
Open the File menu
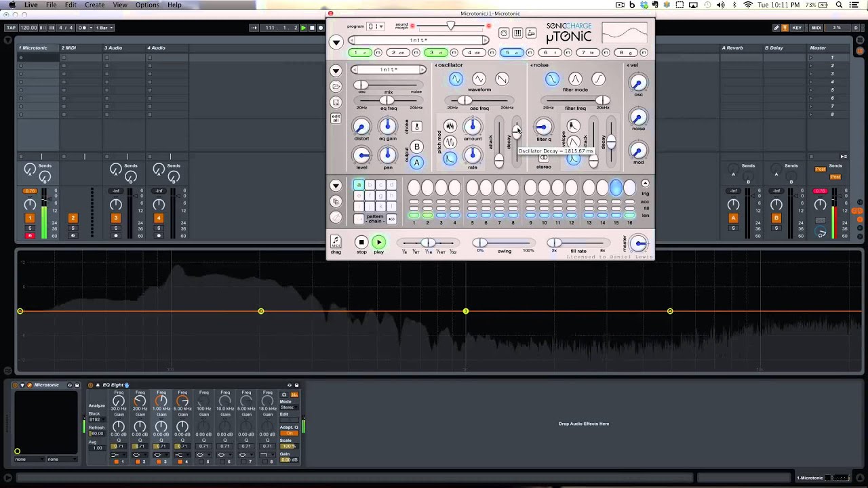52,5
